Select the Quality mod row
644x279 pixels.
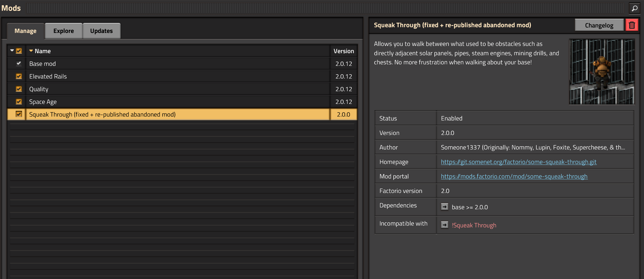point(182,89)
